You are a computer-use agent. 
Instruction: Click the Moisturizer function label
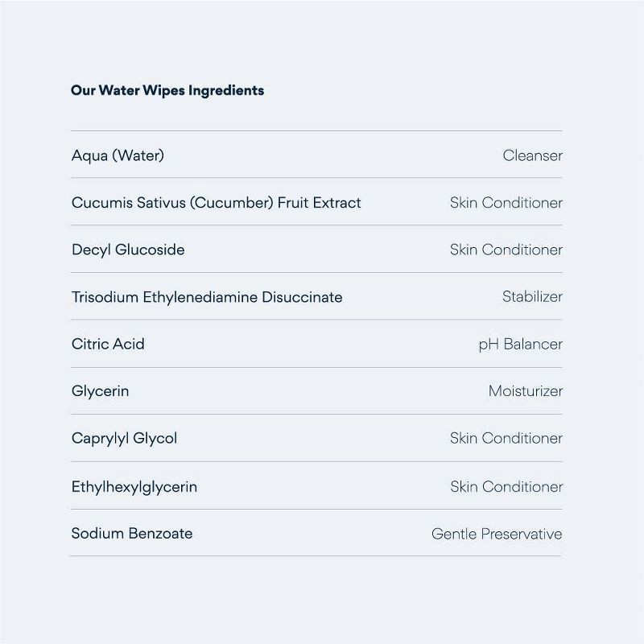[x=525, y=391]
